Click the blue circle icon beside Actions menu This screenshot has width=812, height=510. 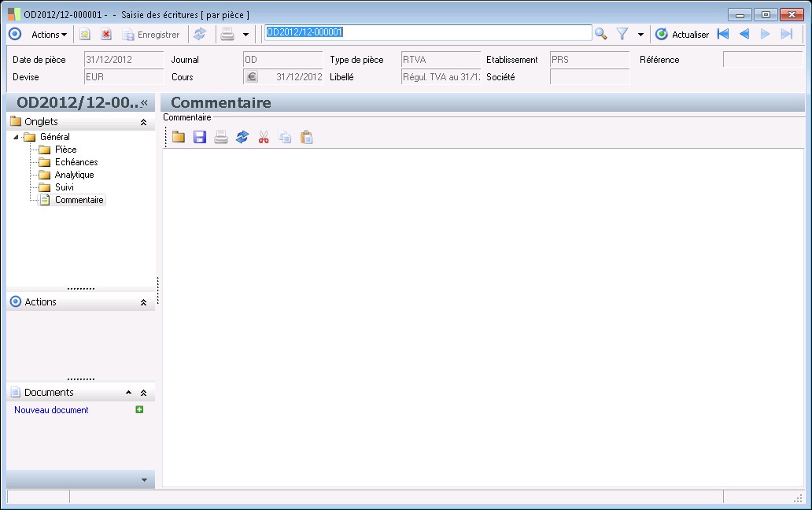pos(15,34)
